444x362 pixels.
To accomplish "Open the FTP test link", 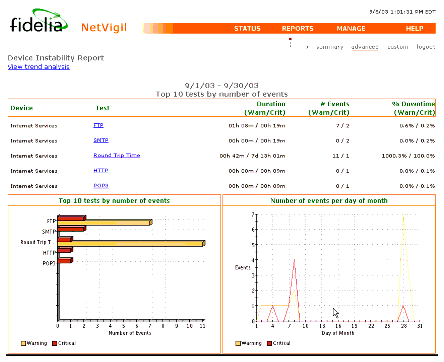I will tap(98, 125).
